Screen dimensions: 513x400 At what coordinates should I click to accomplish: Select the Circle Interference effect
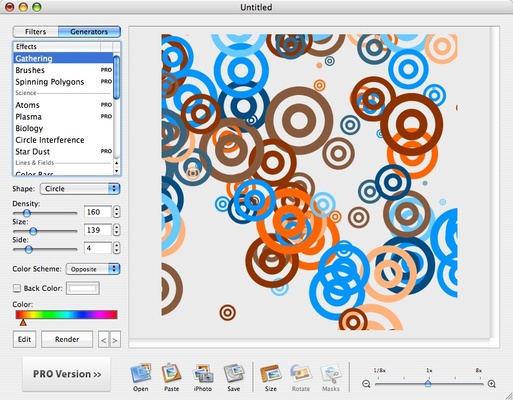click(x=63, y=140)
